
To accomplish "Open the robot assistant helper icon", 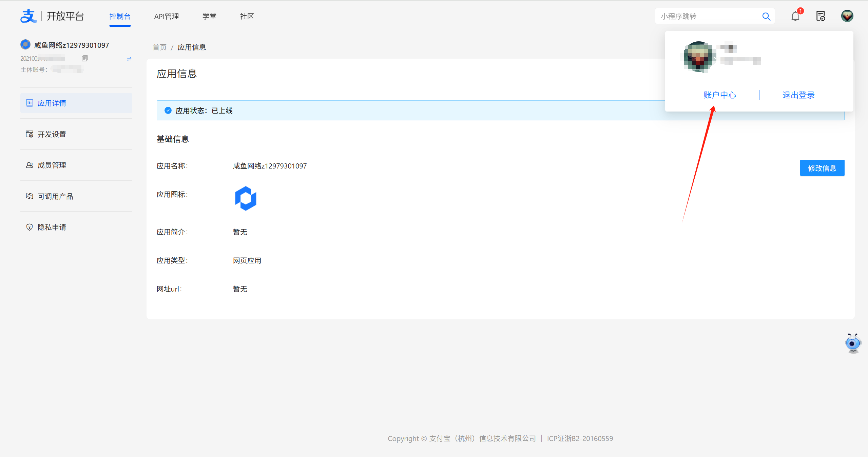I will pos(853,343).
